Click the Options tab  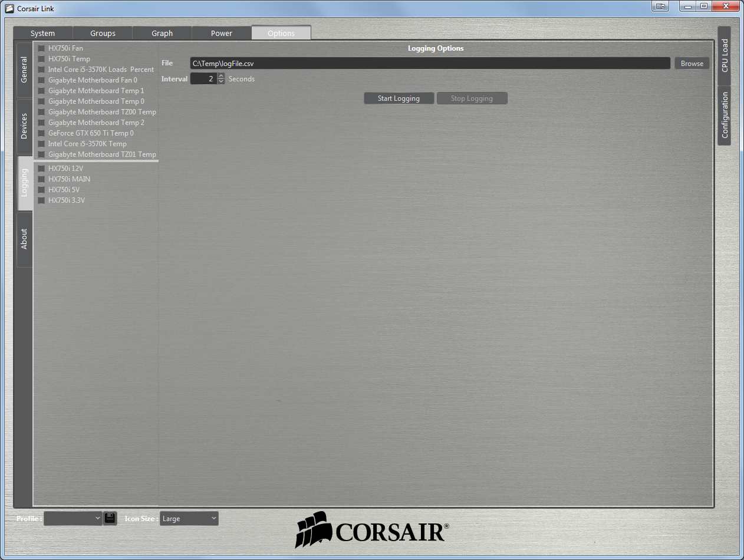(x=281, y=33)
